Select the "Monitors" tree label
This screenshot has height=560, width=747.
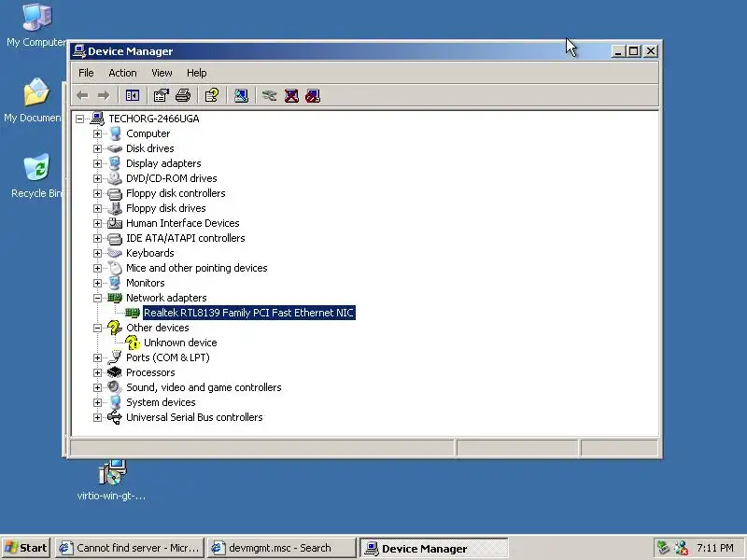pyautogui.click(x=146, y=283)
